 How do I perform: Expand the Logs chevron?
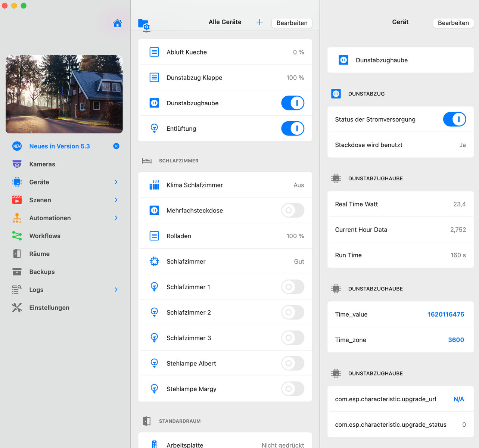[x=116, y=290]
